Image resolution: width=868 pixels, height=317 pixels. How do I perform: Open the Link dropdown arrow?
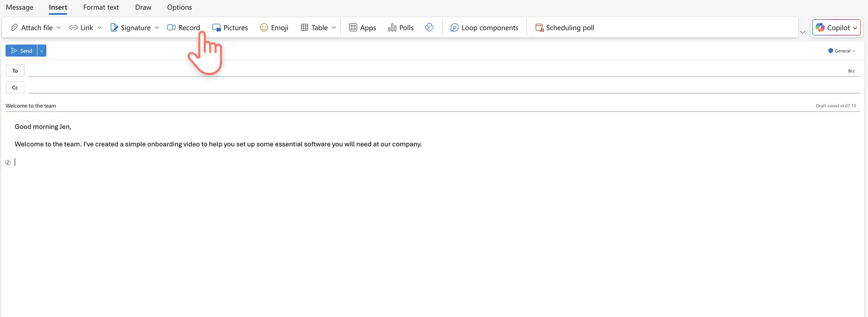[100, 28]
